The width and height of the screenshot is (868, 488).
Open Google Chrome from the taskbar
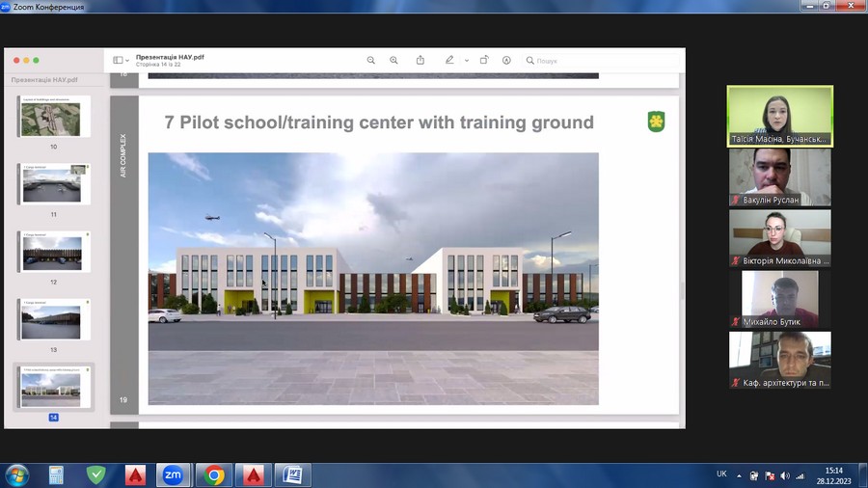213,474
